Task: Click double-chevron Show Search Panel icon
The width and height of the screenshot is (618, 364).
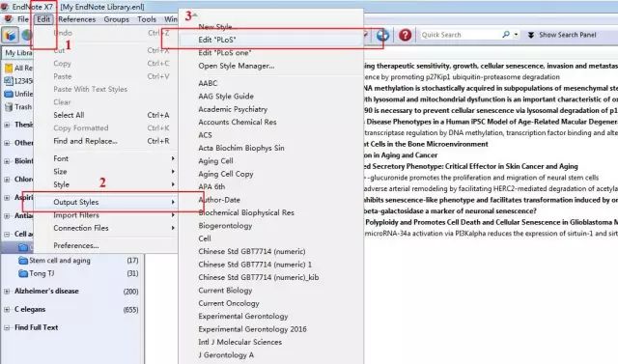Action: tap(531, 35)
